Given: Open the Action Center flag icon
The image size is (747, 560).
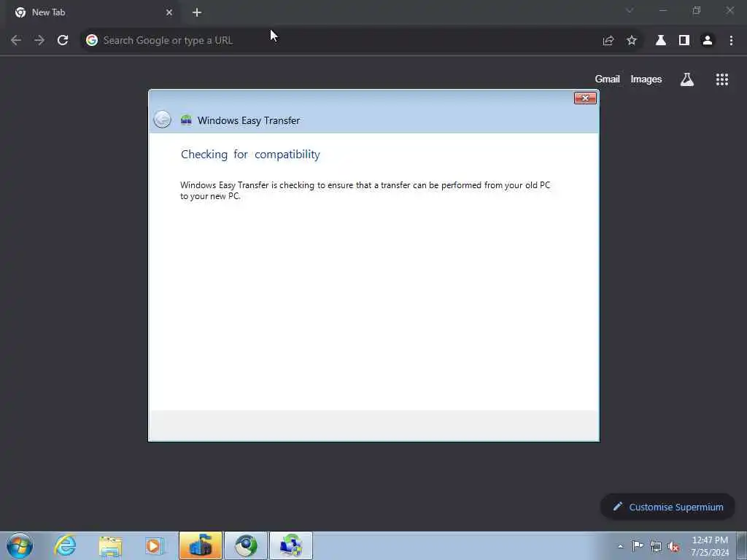Looking at the screenshot, I should point(638,545).
